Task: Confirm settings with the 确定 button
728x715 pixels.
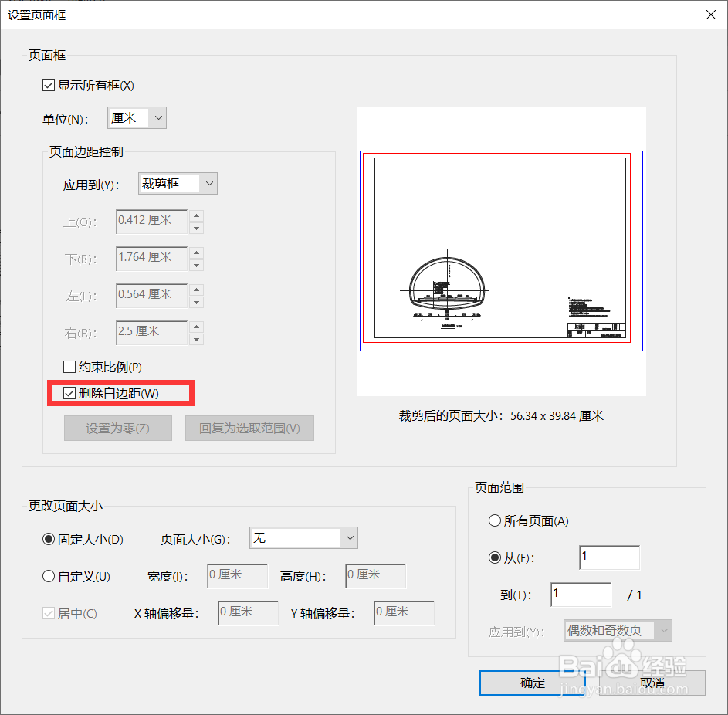Action: click(x=532, y=683)
